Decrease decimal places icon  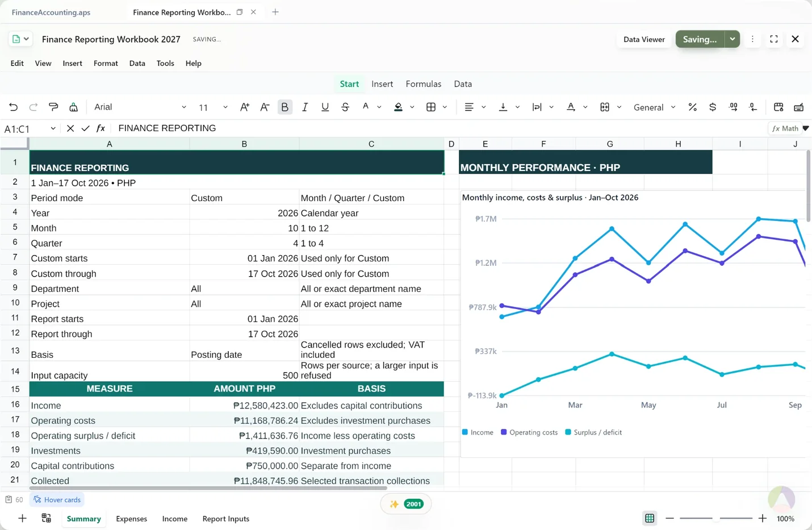[x=753, y=107]
